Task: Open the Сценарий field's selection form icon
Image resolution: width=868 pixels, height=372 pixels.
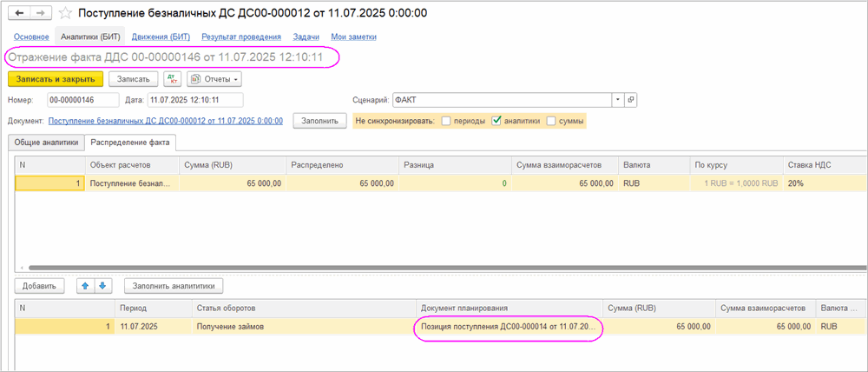Action: coord(631,100)
